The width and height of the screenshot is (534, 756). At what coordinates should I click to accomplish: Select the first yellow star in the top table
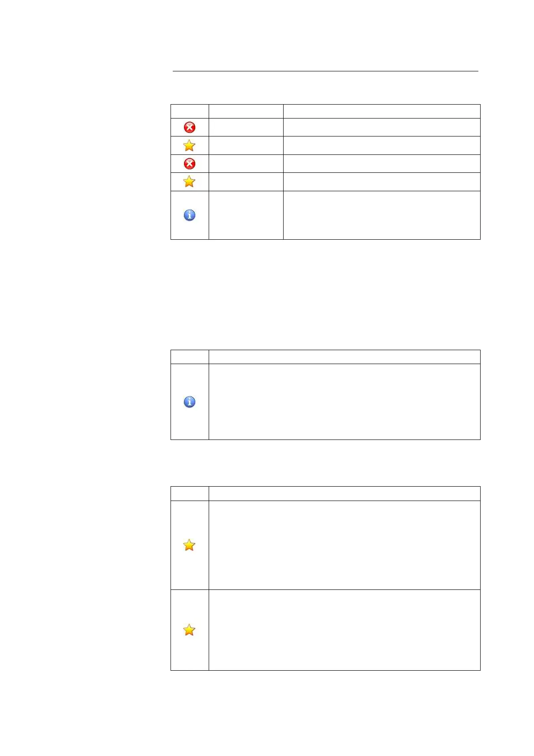click(189, 145)
